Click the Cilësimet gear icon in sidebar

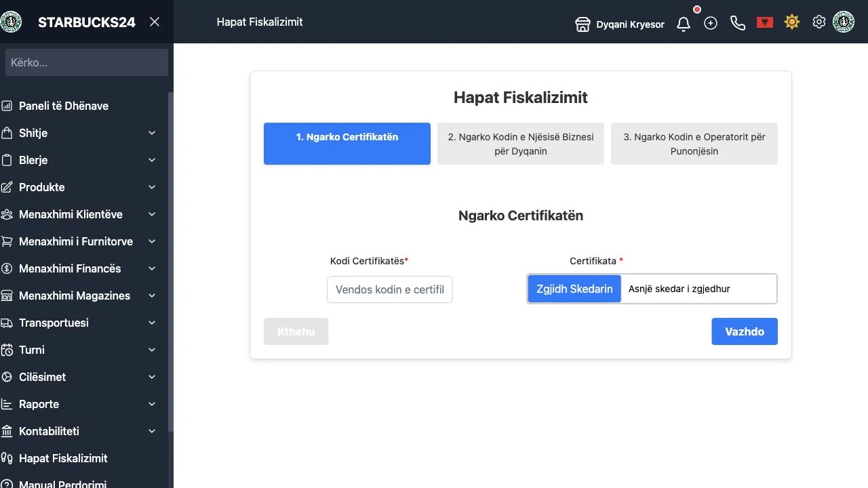click(7, 377)
